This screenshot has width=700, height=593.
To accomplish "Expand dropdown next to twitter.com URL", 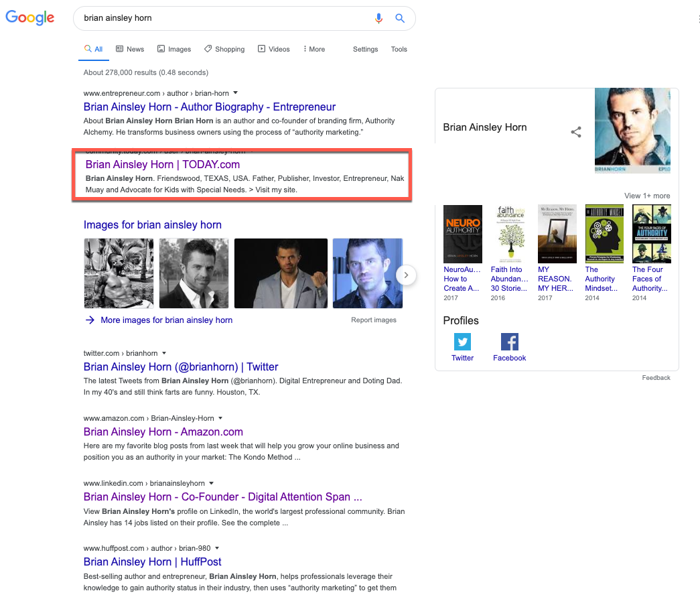I will (x=164, y=353).
